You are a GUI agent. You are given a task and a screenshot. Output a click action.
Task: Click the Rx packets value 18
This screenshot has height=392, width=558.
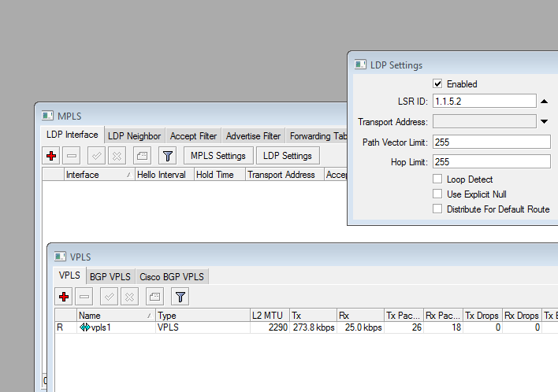tap(456, 327)
